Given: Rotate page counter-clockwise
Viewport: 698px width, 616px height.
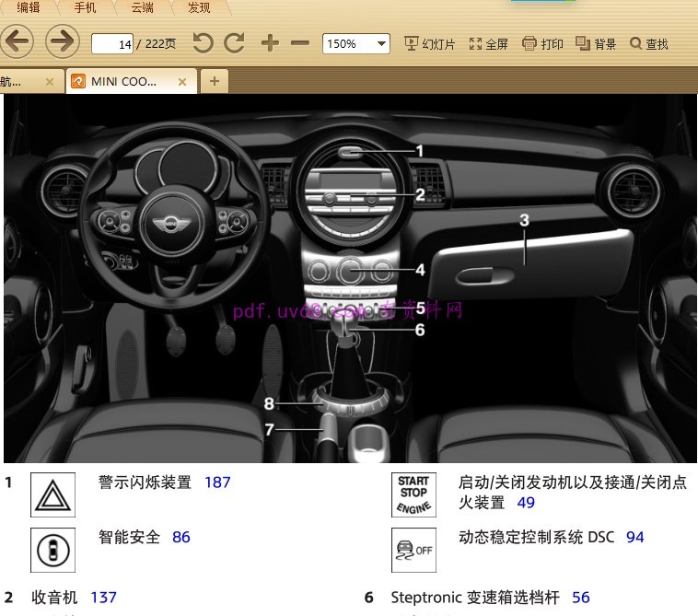Looking at the screenshot, I should pyautogui.click(x=203, y=43).
